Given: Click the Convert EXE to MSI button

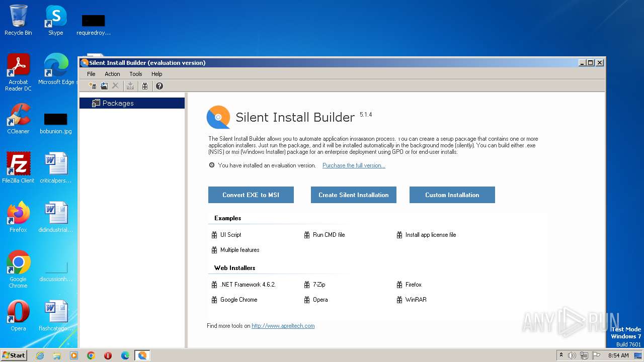Looking at the screenshot, I should click(x=251, y=195).
